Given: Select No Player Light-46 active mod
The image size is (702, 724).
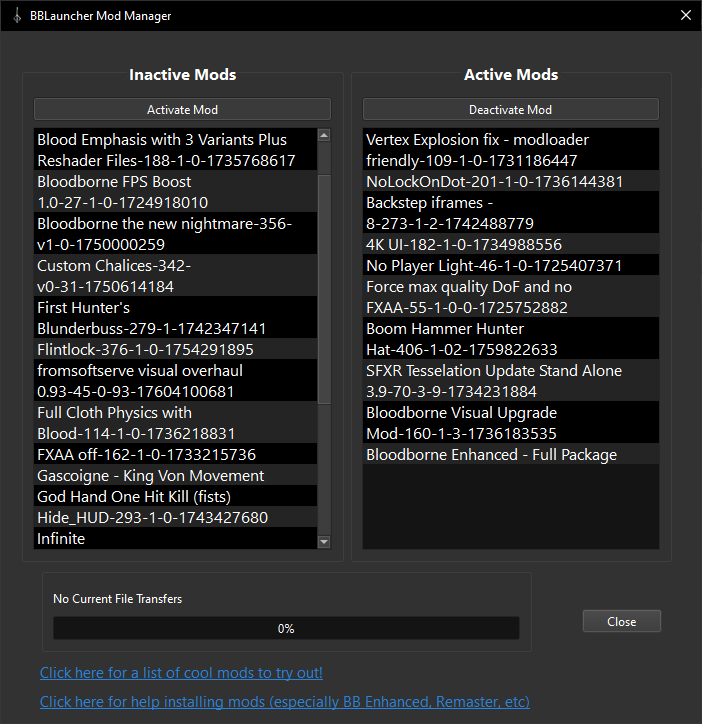Looking at the screenshot, I should pos(511,265).
